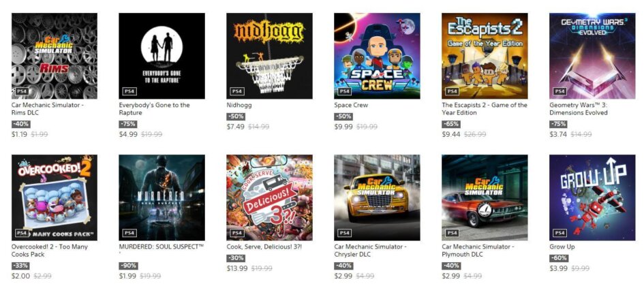Click the -90% discount badge for Murdered
The width and height of the screenshot is (644, 286).
(128, 266)
